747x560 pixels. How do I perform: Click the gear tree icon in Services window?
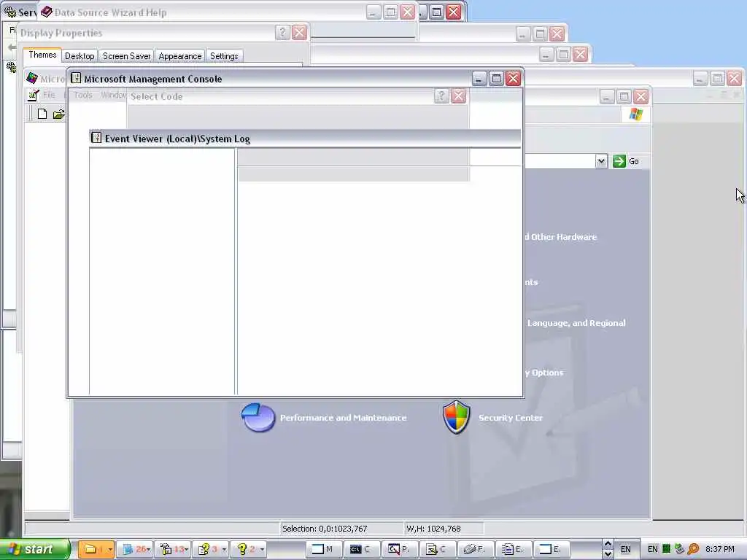tap(11, 67)
